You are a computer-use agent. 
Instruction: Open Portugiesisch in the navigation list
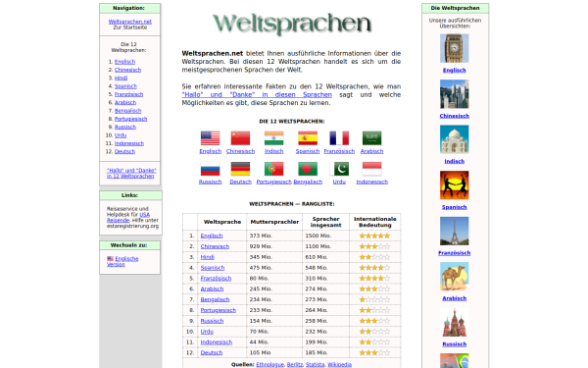[x=131, y=119]
